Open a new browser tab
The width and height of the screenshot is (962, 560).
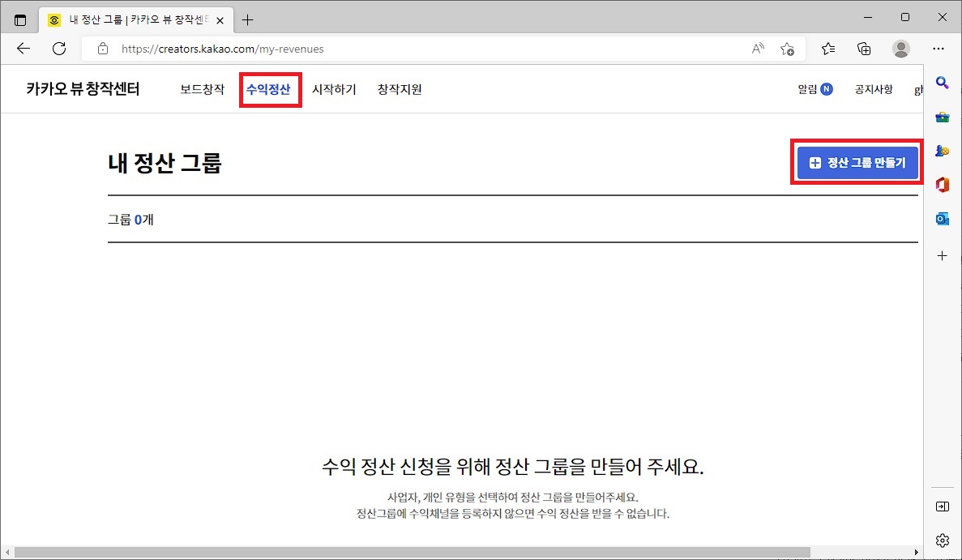[x=247, y=19]
